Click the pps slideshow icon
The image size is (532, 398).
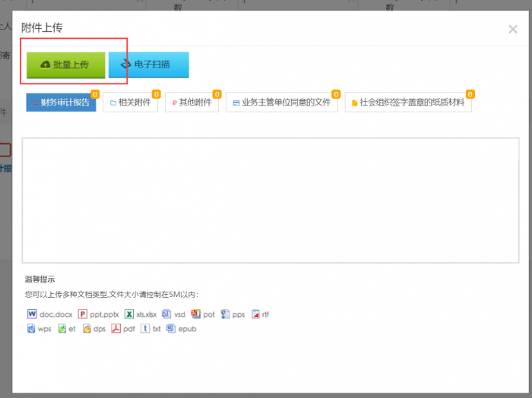point(225,314)
